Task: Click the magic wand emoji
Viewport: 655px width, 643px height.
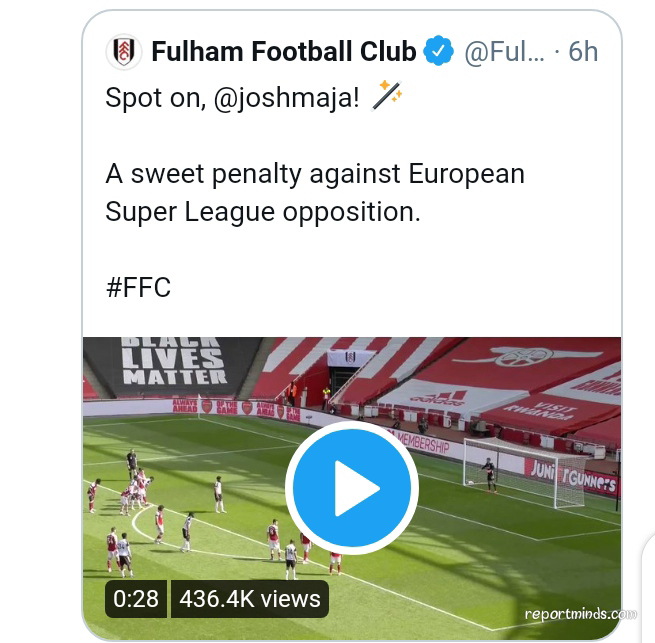Action: click(386, 96)
